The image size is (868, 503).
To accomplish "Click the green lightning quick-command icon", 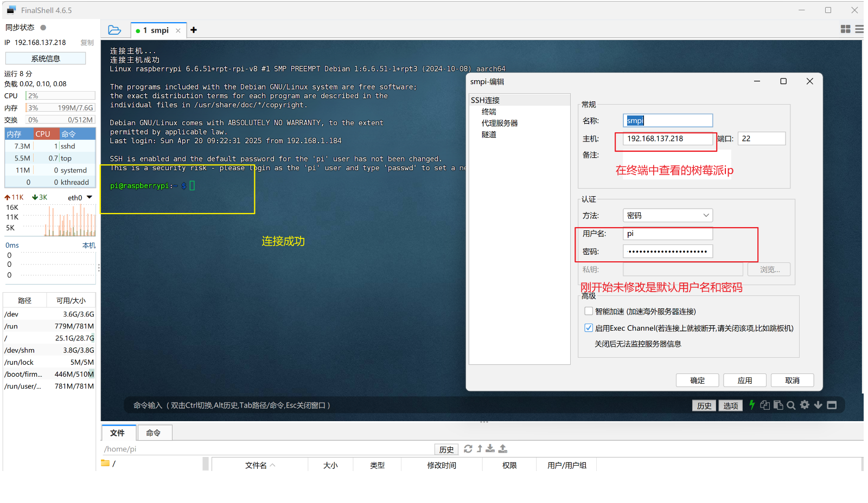I will (752, 405).
